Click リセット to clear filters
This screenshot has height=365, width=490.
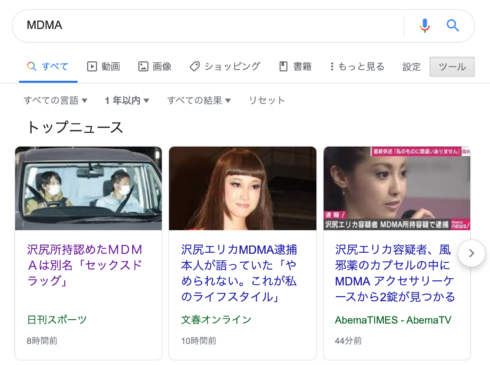click(x=267, y=100)
